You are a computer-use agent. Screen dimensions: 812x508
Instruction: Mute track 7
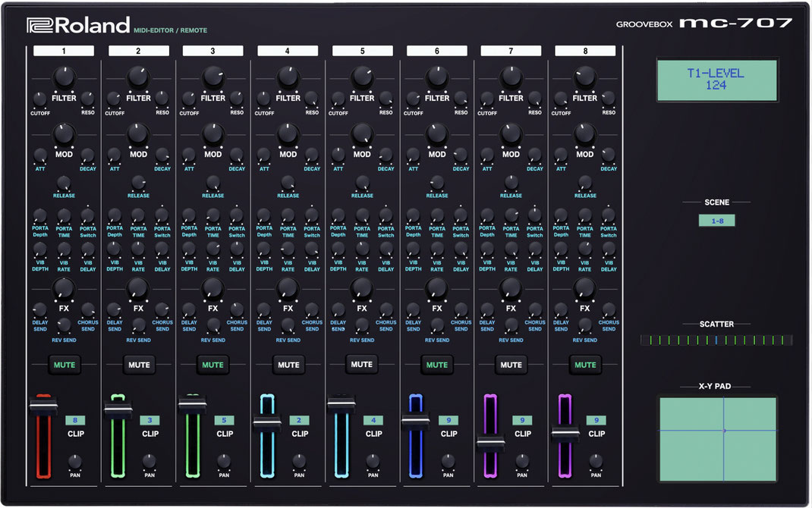click(511, 365)
